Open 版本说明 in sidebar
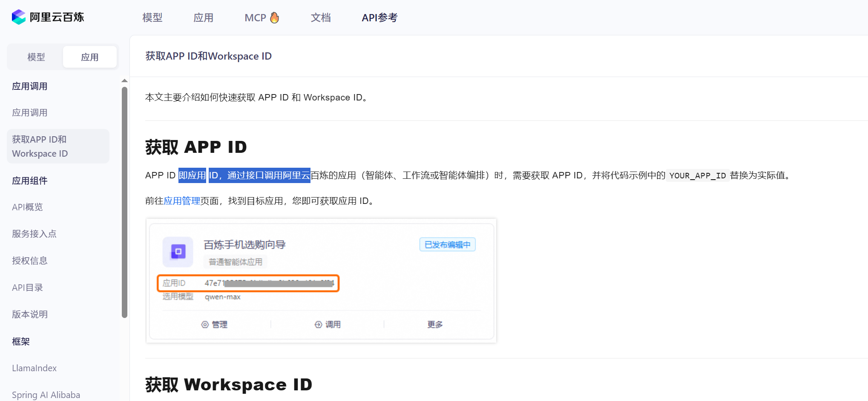Image resolution: width=868 pixels, height=401 pixels. pos(30,315)
